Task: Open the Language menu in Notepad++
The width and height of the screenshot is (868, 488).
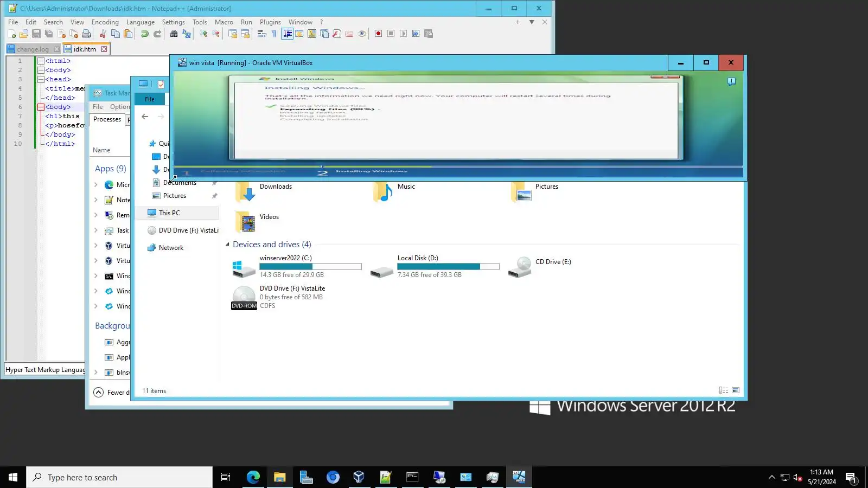Action: [141, 22]
